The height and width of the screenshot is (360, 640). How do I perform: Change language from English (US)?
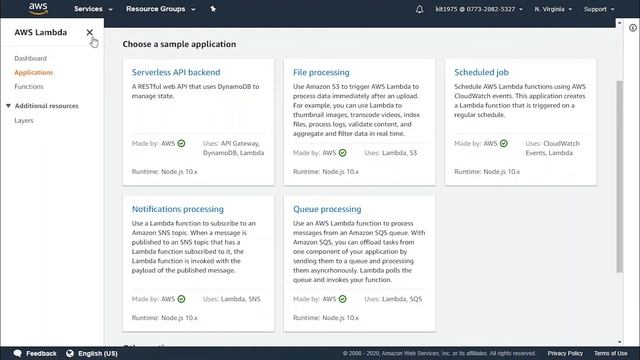[98, 353]
